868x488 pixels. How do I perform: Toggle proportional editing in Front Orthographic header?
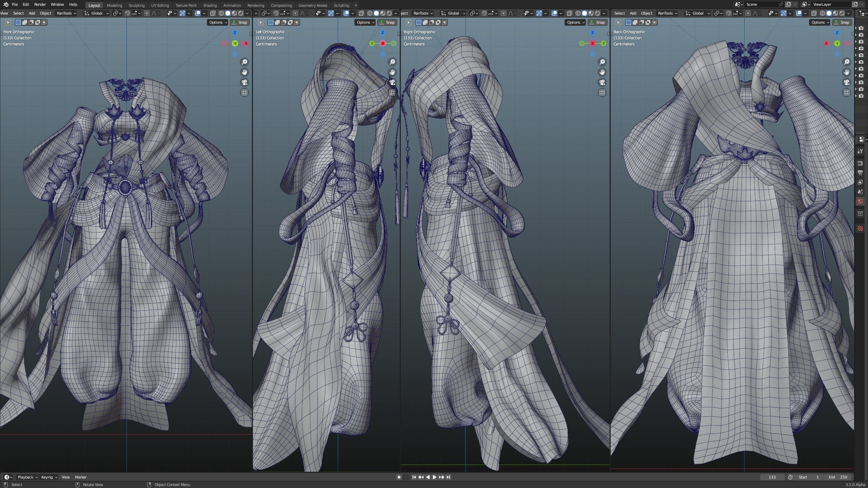146,13
